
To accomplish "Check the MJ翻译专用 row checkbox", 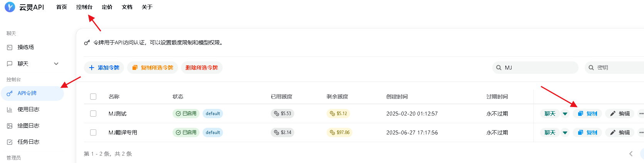I will coord(93,132).
